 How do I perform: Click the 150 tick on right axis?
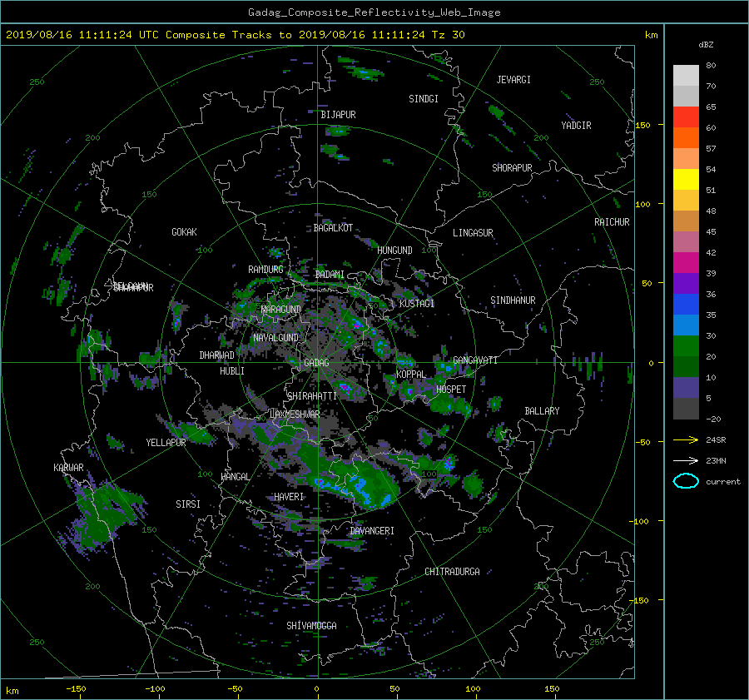(643, 125)
